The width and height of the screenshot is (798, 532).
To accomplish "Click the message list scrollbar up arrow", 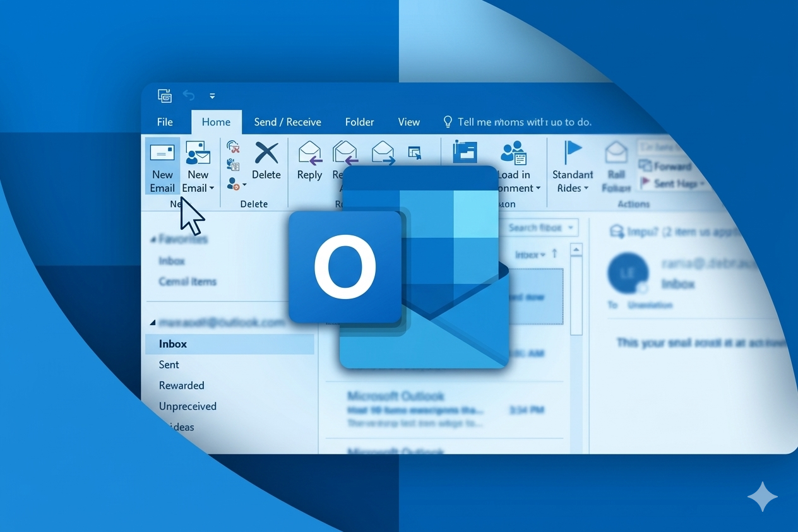I will pyautogui.click(x=576, y=251).
